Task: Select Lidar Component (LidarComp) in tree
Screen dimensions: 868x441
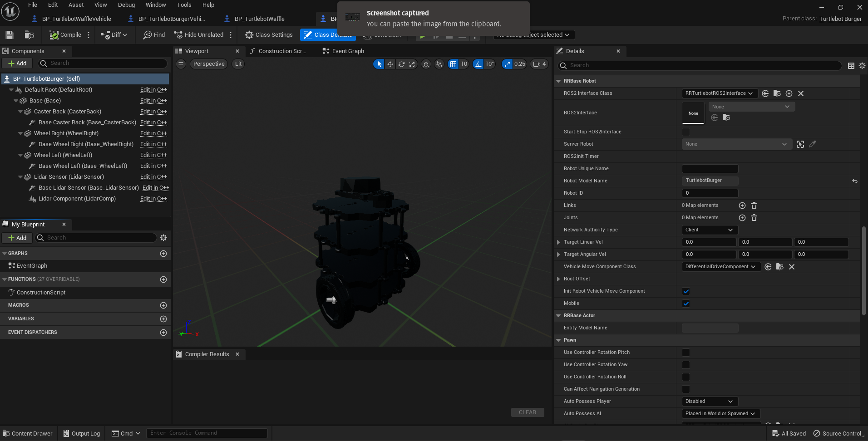Action: click(77, 199)
